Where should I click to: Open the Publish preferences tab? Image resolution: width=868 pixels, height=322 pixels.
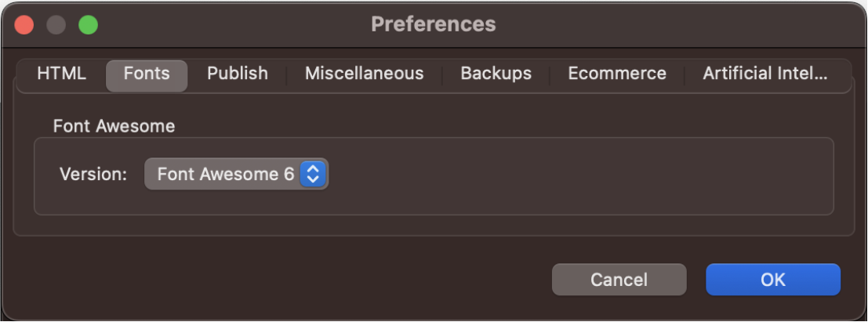[x=238, y=74]
